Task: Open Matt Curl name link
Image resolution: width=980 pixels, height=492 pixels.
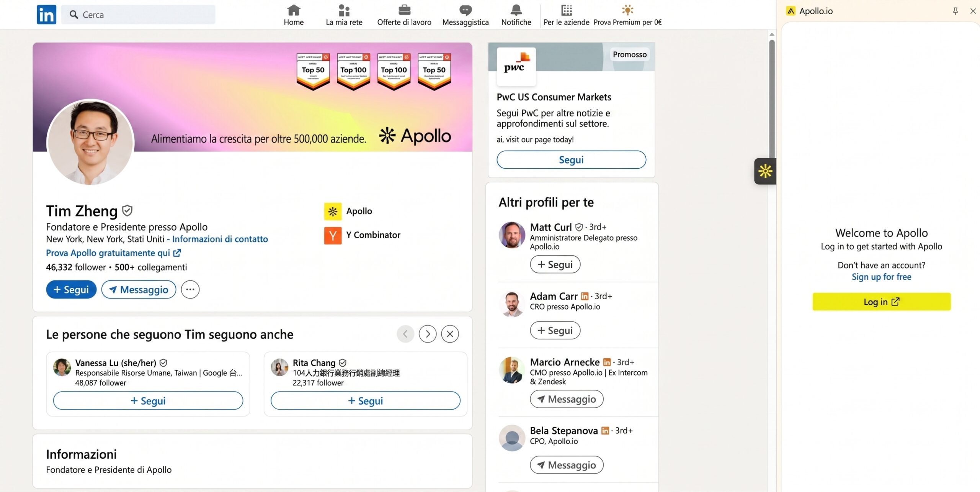Action: point(551,227)
